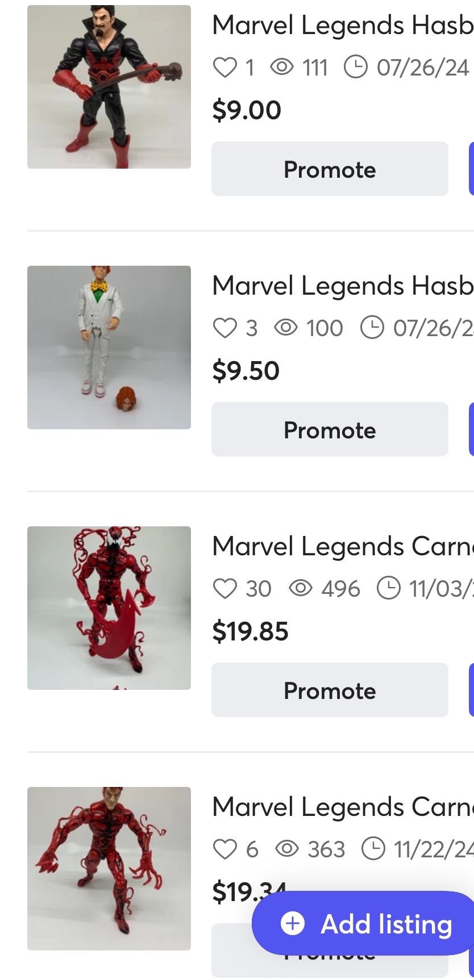Tap the heart icon showing 3 likes
This screenshot has width=474, height=980.
tap(224, 328)
